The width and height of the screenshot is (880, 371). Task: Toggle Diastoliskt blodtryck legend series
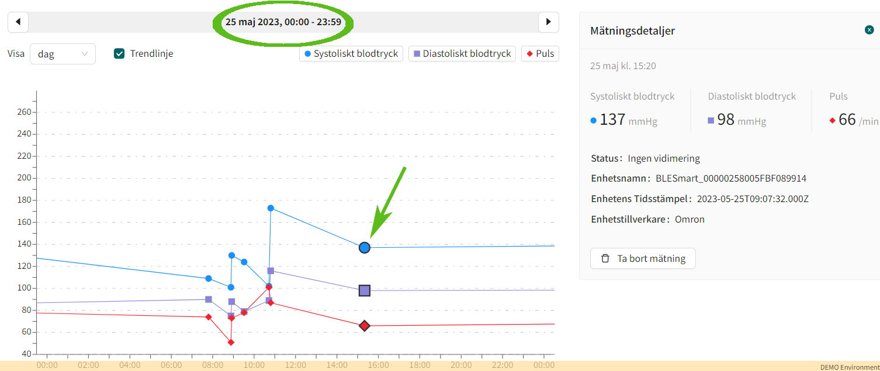[x=462, y=54]
